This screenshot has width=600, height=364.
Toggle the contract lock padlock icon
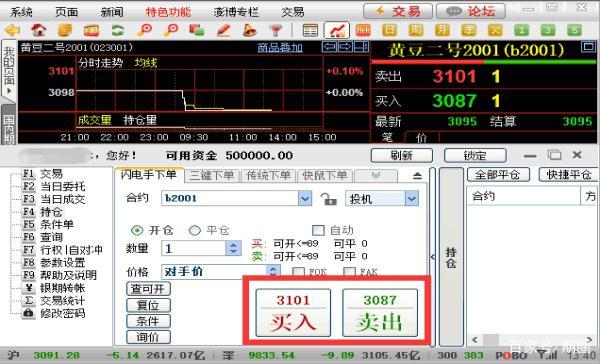[328, 199]
